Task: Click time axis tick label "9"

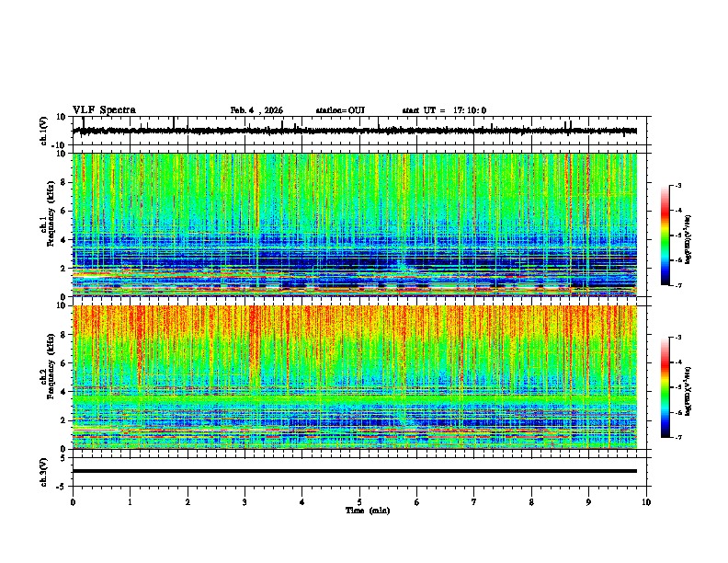Action: click(x=588, y=502)
